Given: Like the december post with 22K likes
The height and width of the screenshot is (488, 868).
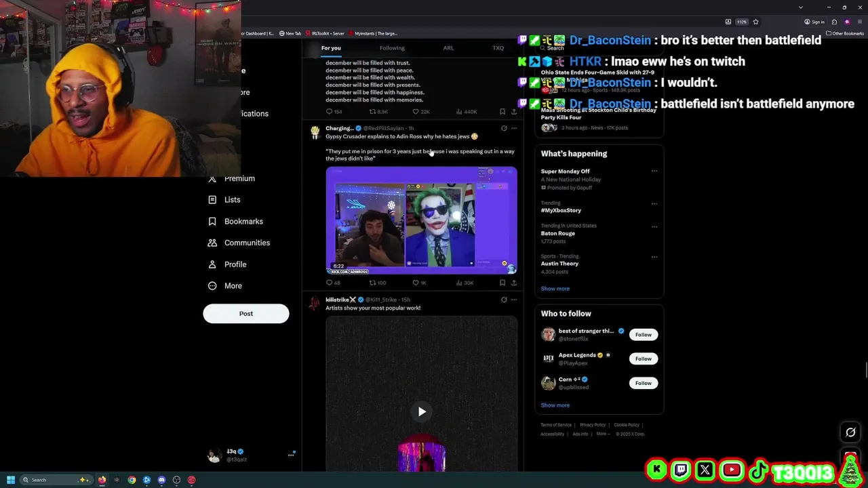Looking at the screenshot, I should [x=421, y=112].
